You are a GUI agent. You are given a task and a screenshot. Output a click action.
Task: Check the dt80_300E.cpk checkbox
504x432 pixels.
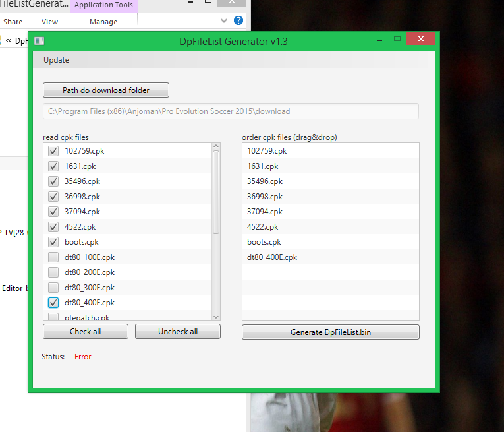pos(53,288)
